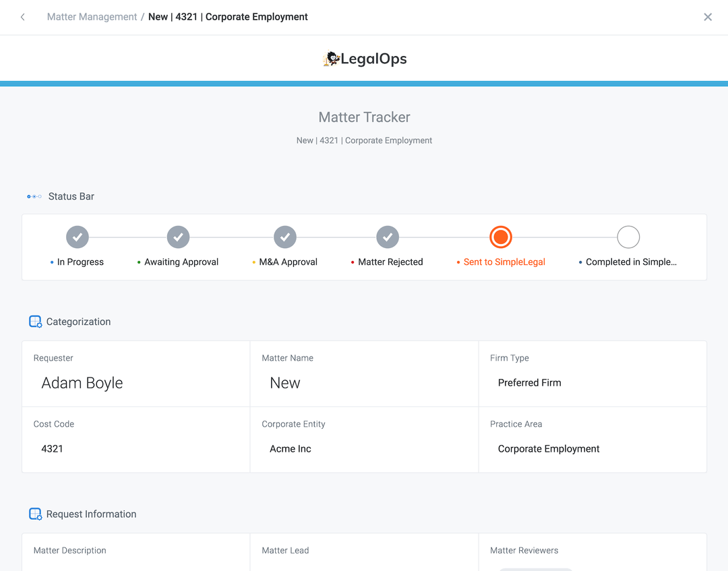Image resolution: width=728 pixels, height=571 pixels.
Task: Collapse the Request Information section header
Action: click(x=91, y=514)
